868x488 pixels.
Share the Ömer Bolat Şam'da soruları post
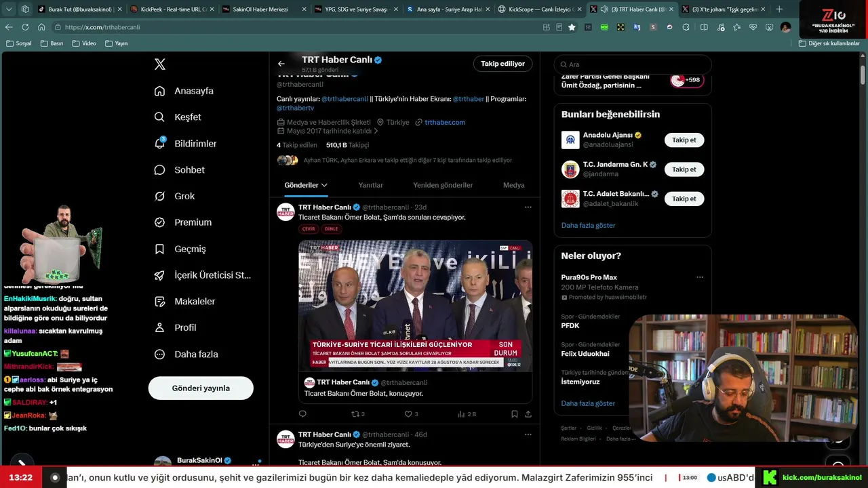pyautogui.click(x=528, y=414)
